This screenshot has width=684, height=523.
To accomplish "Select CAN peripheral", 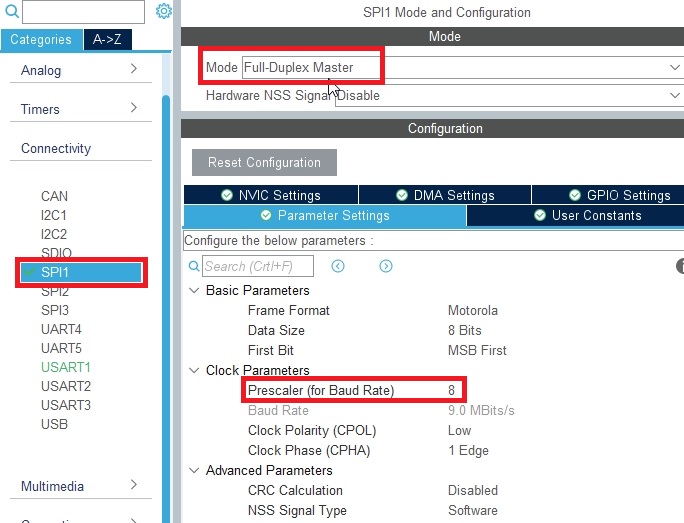I will (55, 196).
